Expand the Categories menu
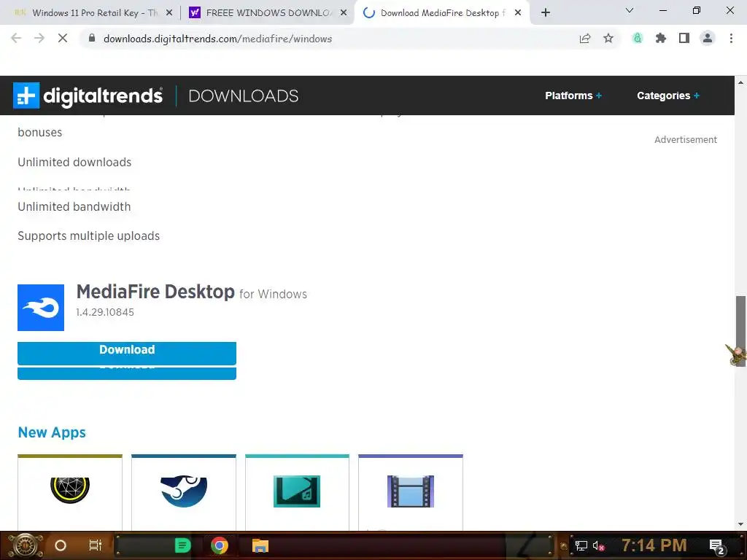747x560 pixels. 668,96
